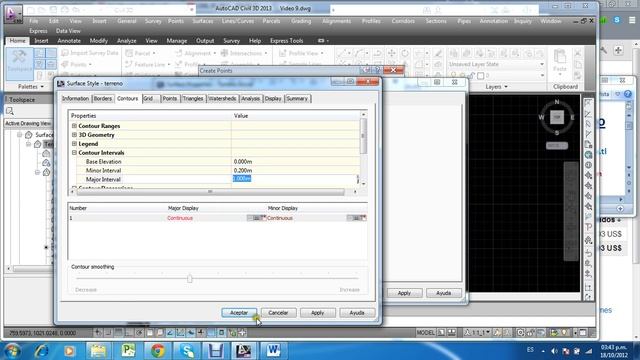The image size is (640, 360).
Task: Click the Major Display Continuous cell
Action: 180,218
